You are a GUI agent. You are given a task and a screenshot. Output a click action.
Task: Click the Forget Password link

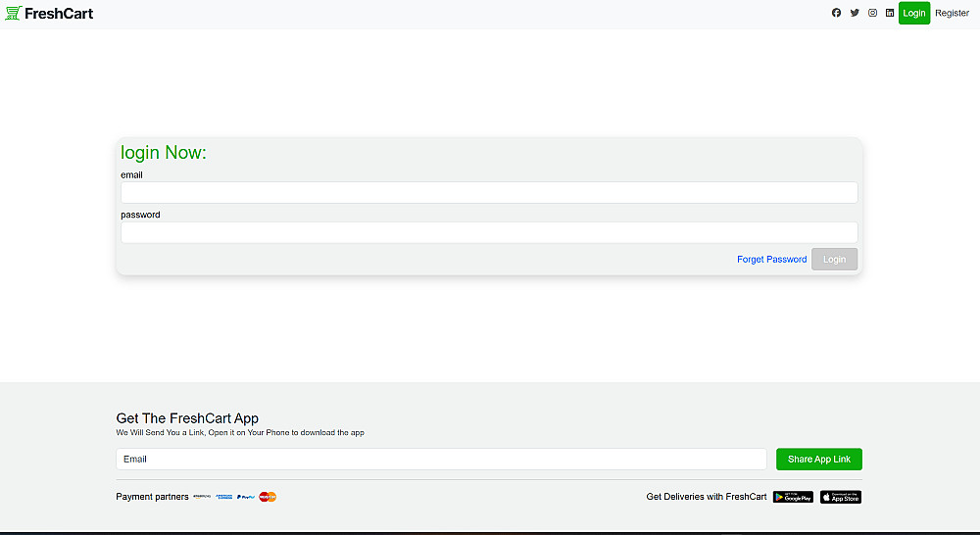tap(772, 260)
